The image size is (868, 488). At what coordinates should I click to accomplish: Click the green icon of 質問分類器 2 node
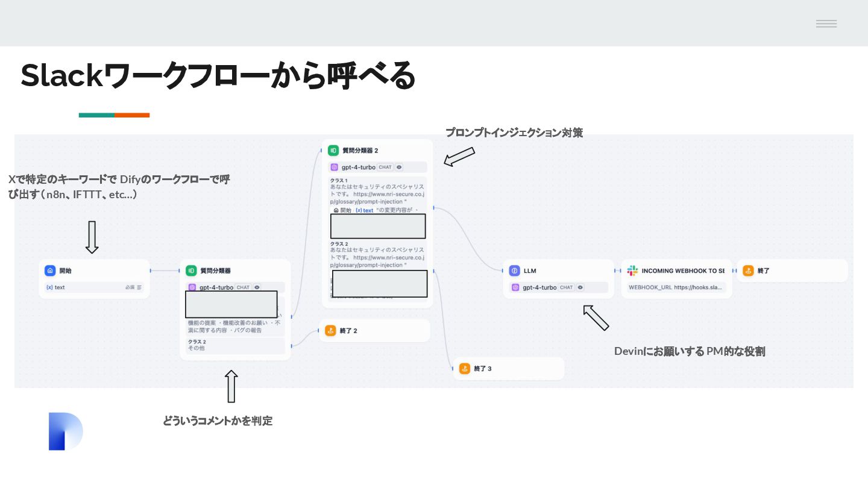coord(333,150)
